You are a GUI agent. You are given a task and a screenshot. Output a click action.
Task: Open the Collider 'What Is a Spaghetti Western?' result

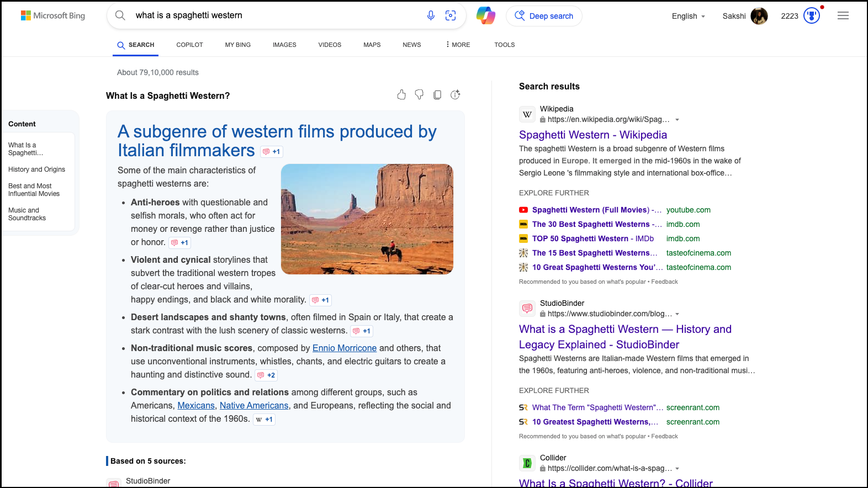[x=616, y=483]
